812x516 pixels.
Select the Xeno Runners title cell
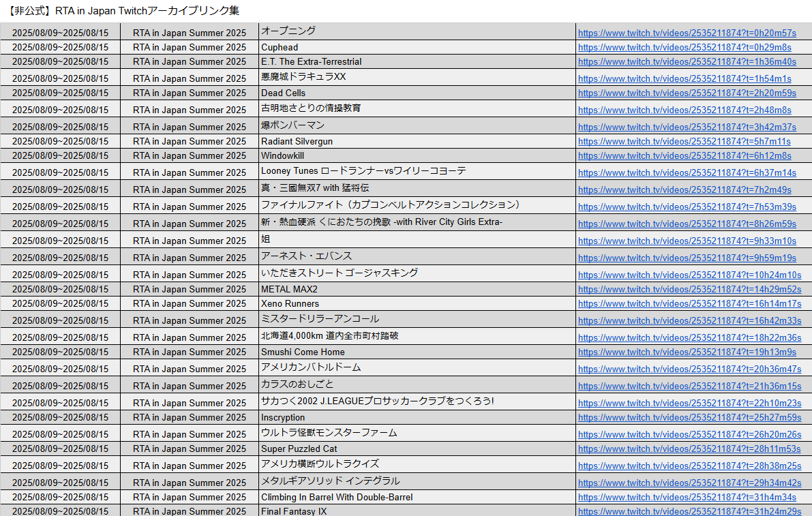(417, 304)
